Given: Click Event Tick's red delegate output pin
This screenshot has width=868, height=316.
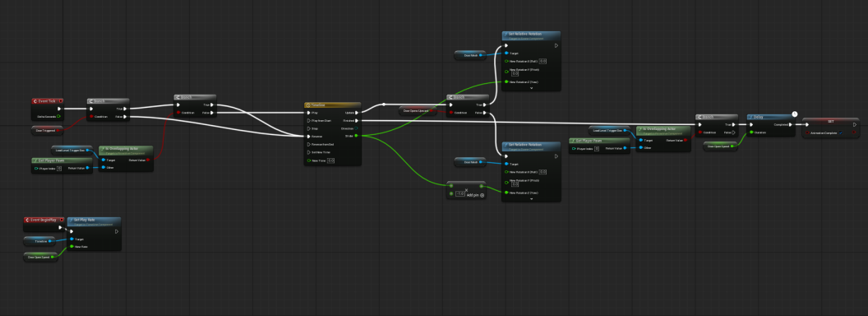Looking at the screenshot, I should (x=60, y=101).
